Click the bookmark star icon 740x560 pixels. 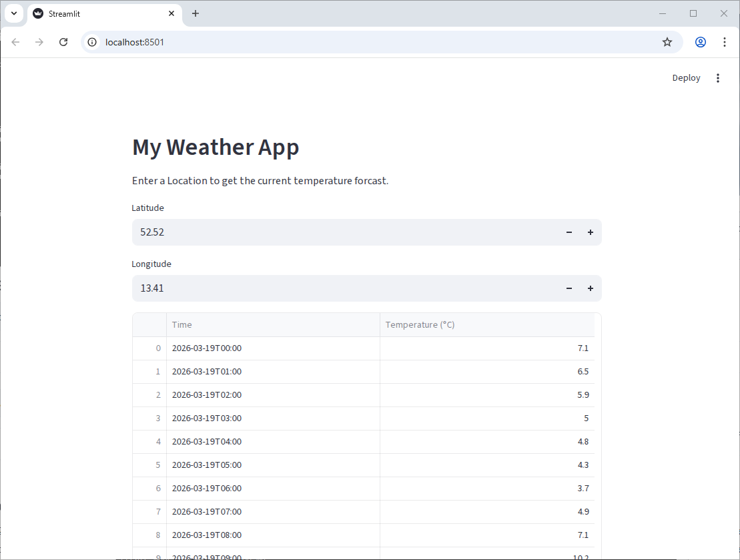point(667,41)
